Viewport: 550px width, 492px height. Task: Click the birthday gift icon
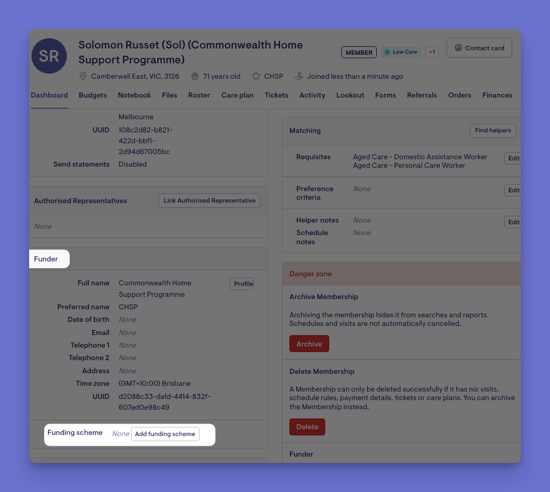click(x=195, y=76)
